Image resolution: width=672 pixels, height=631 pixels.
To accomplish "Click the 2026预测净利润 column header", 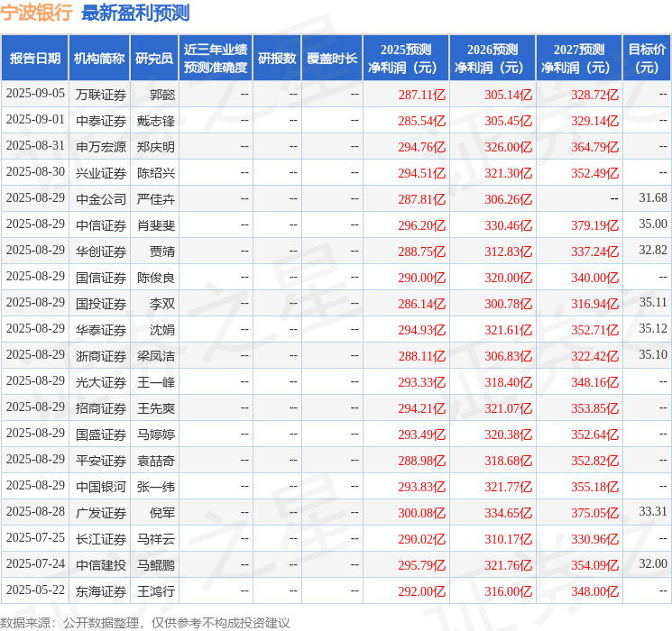I will tap(492, 59).
